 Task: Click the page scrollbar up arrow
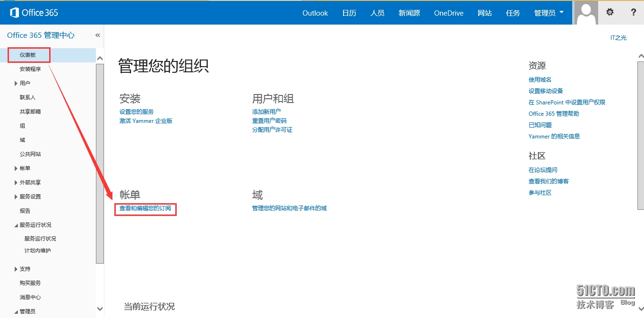point(640,56)
